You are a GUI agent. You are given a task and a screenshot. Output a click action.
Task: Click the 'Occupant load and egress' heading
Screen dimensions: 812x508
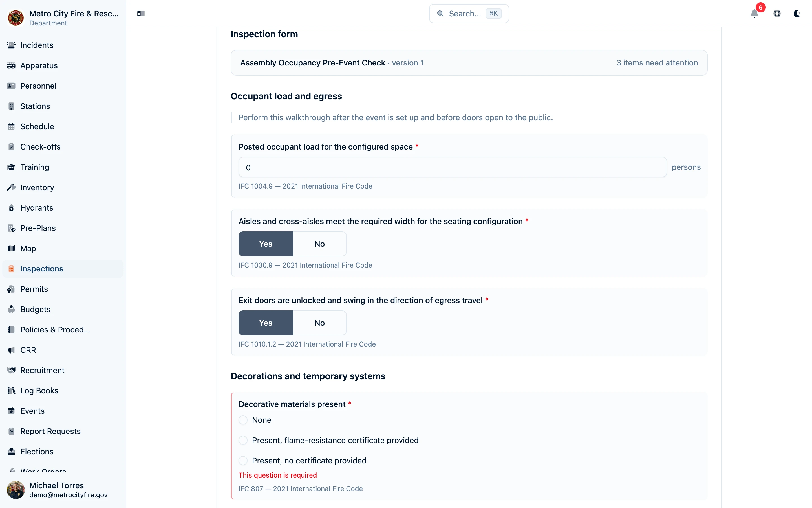286,97
